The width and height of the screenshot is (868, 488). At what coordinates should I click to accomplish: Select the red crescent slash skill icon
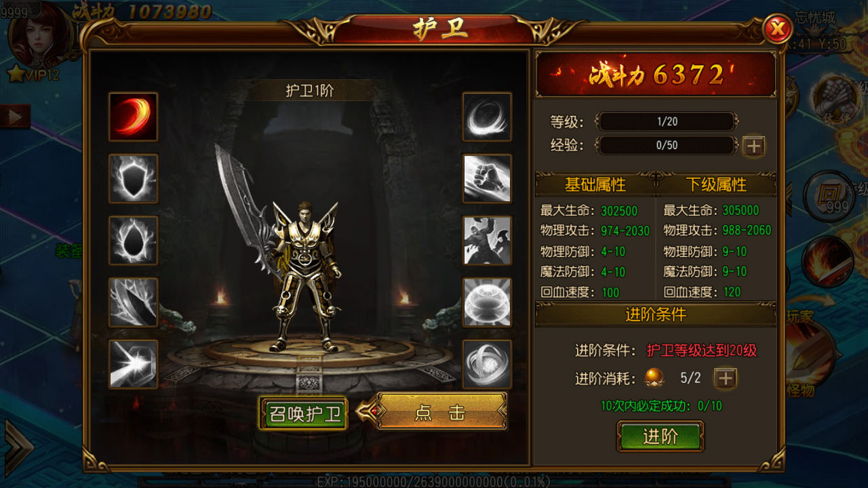coord(133,117)
